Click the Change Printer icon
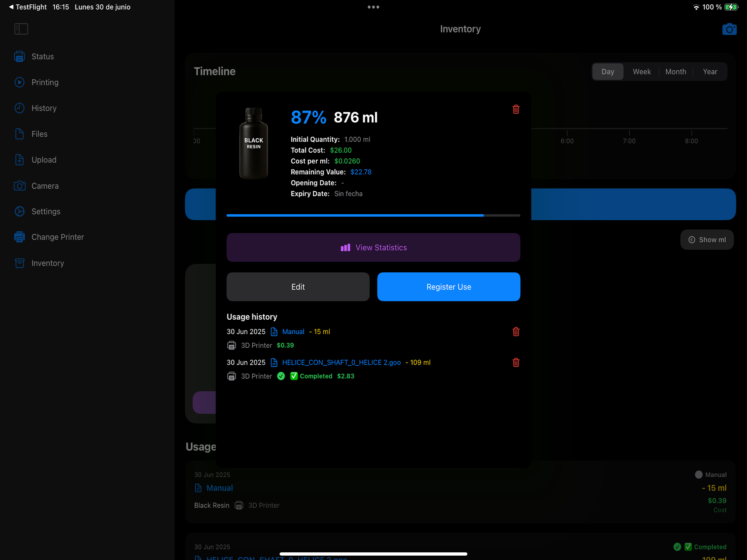This screenshot has width=747, height=560. 20,237
